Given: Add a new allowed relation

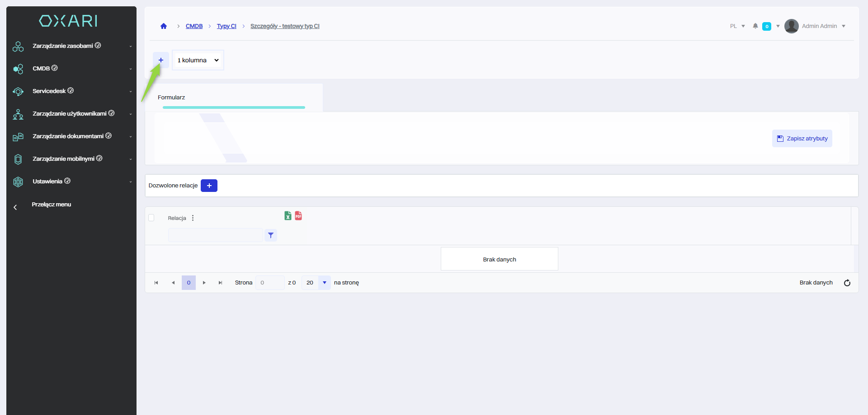Looking at the screenshot, I should (x=209, y=186).
